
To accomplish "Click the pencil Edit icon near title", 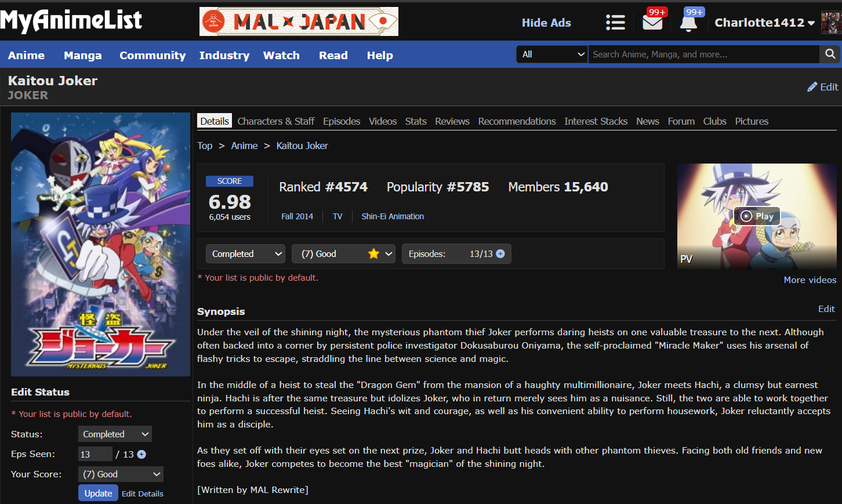I will tap(822, 87).
